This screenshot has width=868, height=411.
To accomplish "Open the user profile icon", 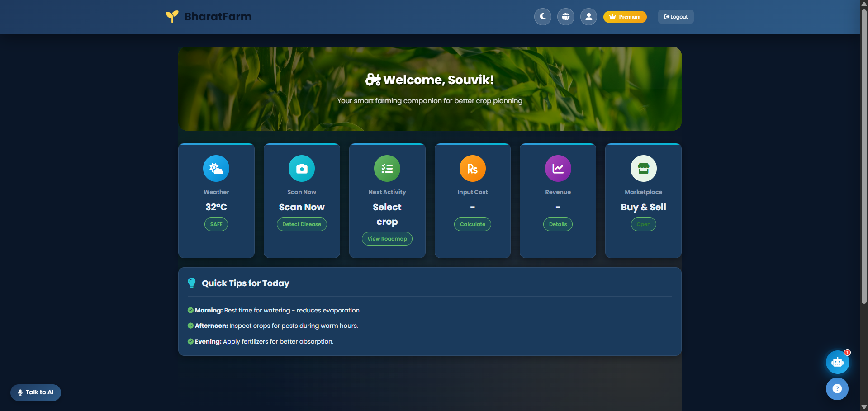I will [x=588, y=17].
